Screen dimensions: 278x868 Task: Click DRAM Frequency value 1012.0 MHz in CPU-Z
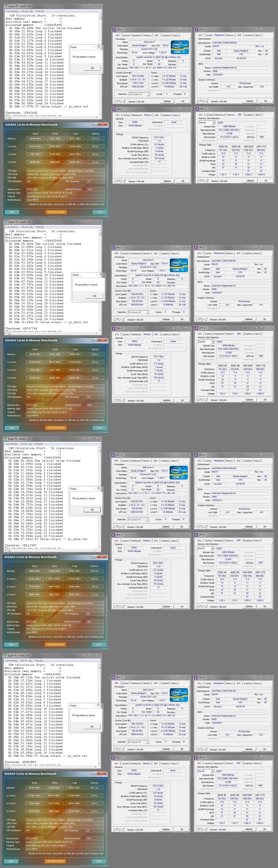click(x=158, y=786)
